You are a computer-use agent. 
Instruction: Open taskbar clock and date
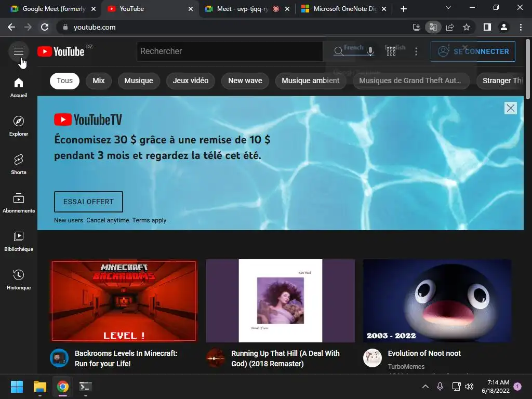(x=496, y=387)
